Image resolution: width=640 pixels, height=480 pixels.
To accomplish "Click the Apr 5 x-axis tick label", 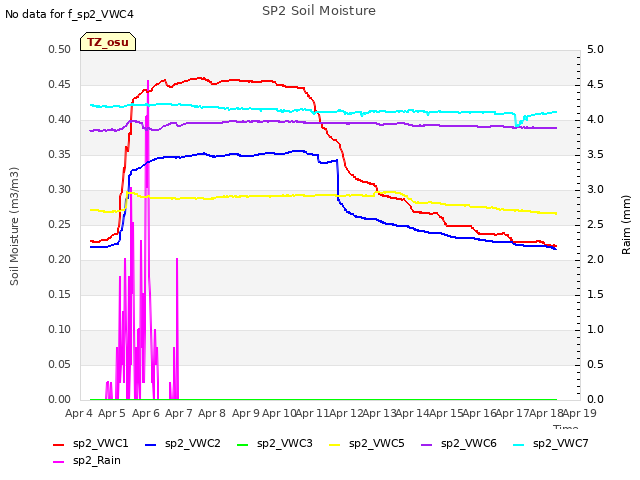I will 112,413.
